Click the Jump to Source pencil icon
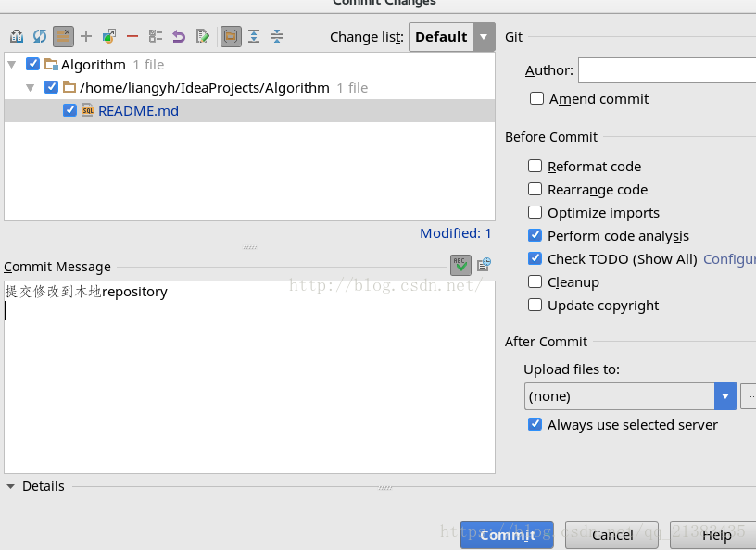Viewport: 756px width, 550px height. pos(203,37)
